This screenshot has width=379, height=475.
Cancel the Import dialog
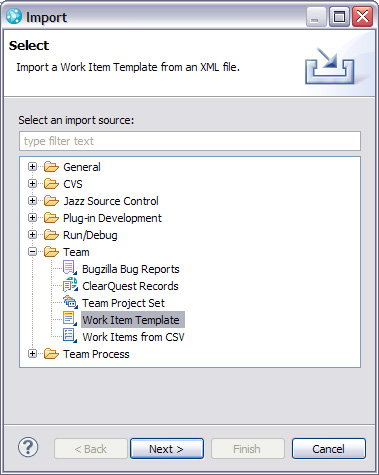pyautogui.click(x=328, y=449)
